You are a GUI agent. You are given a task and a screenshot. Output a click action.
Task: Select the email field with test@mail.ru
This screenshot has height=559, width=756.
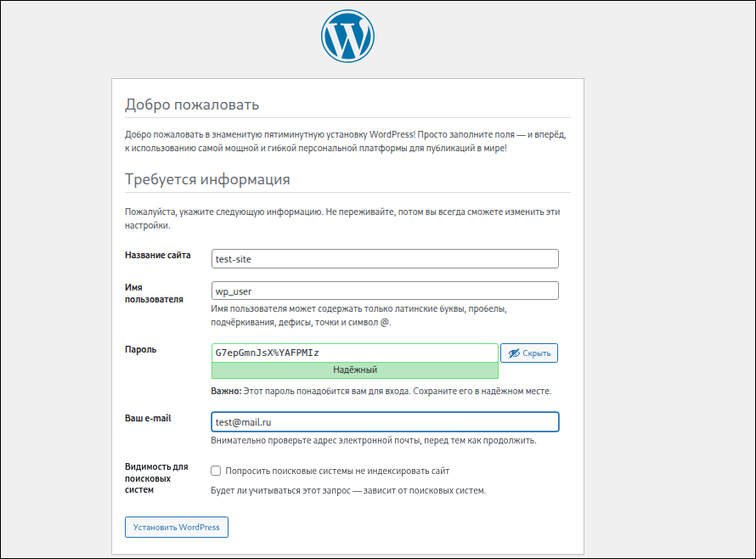pos(385,421)
